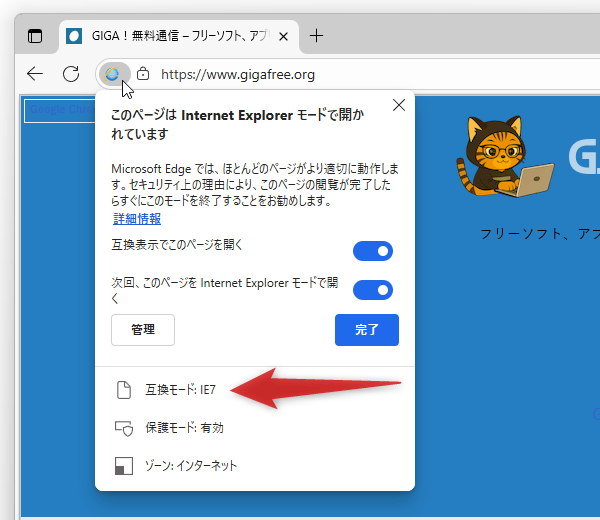Toggle 互換表示でこのページを開く switch
This screenshot has width=600, height=520.
point(372,251)
